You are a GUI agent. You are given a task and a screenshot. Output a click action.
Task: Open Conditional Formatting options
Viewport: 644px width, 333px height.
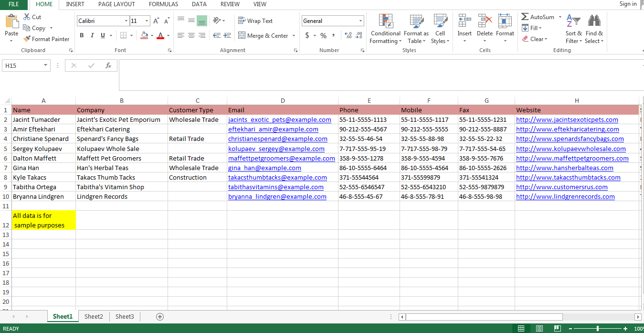[386, 29]
